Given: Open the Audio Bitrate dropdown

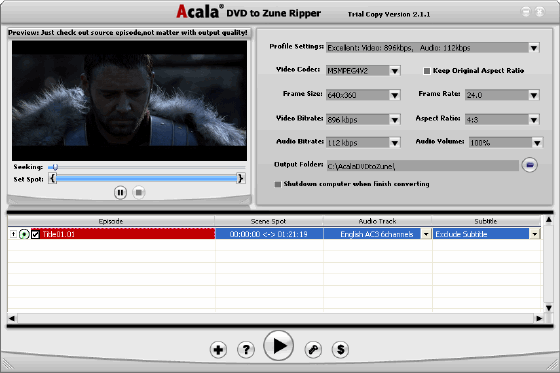Looking at the screenshot, I should click(x=395, y=143).
